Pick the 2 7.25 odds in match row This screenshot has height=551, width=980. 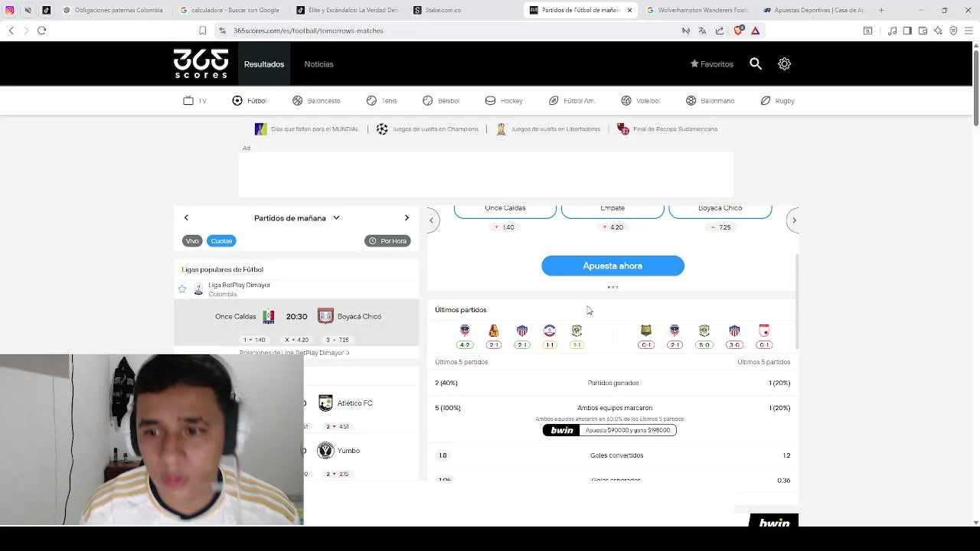click(338, 340)
